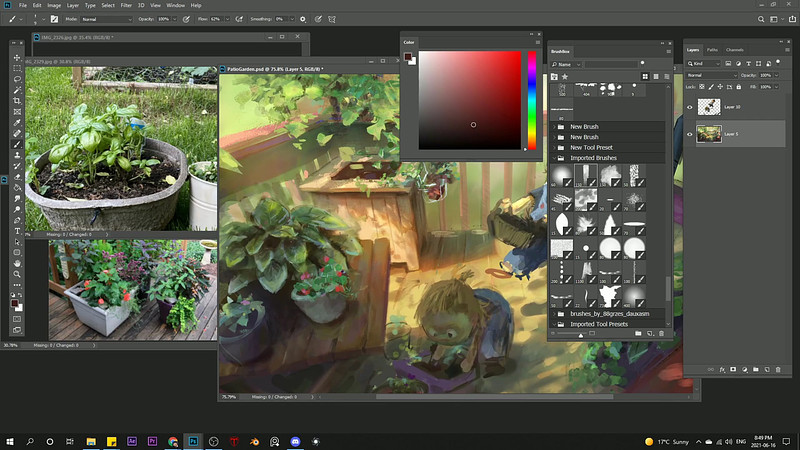Select the Eraser tool

[x=17, y=177]
